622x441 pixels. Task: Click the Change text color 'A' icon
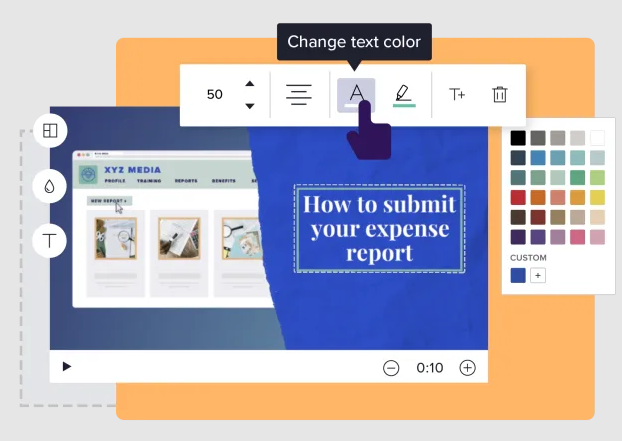click(x=356, y=94)
